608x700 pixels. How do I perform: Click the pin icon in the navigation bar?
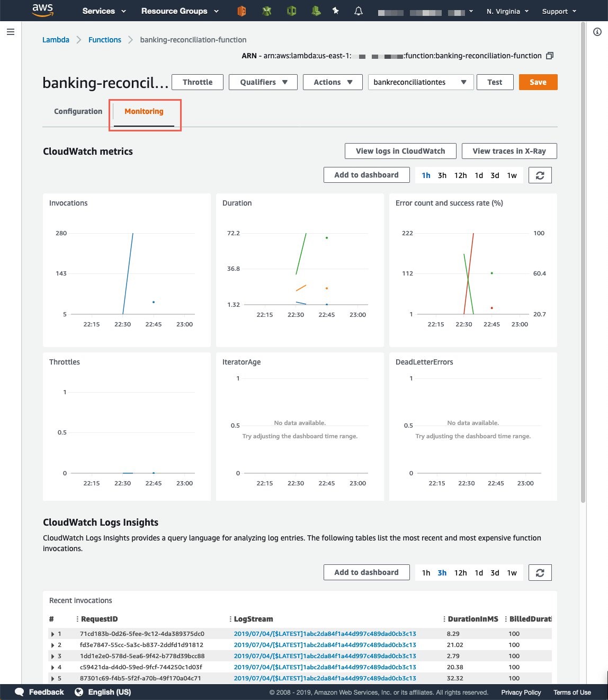[x=336, y=11]
